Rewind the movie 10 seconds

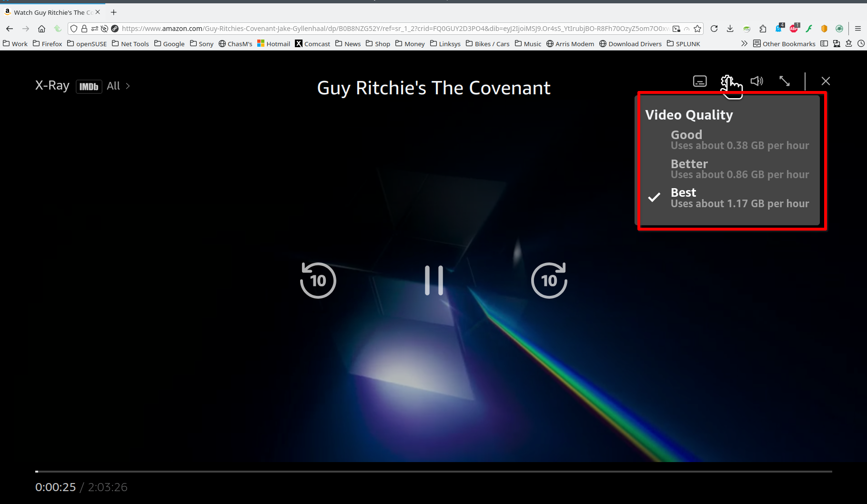(318, 281)
